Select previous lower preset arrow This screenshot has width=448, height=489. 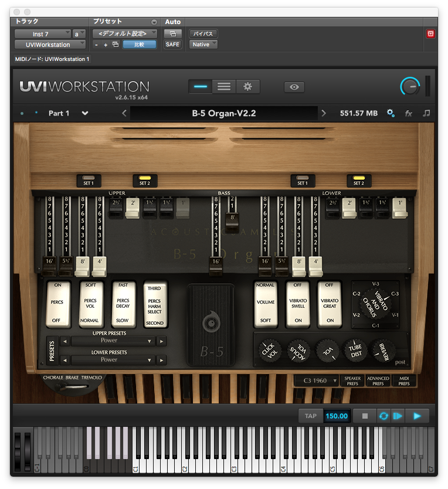tap(65, 360)
